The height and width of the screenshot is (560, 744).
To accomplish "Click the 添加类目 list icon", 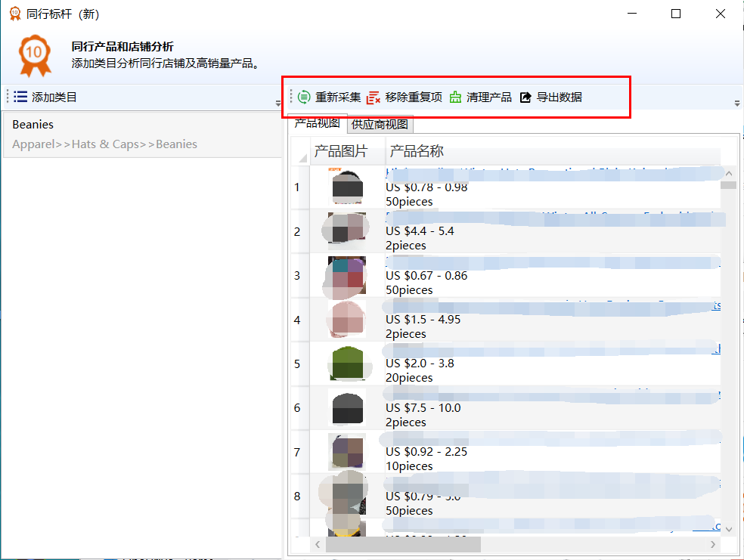I will [20, 97].
